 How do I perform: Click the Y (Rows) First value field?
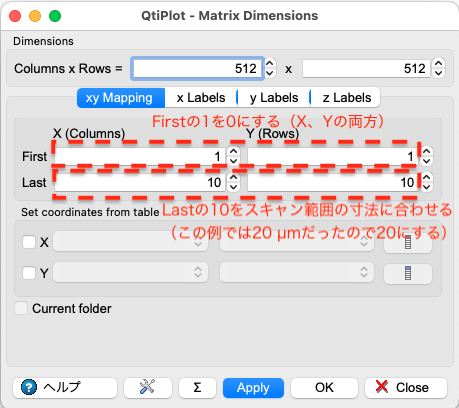click(333, 156)
